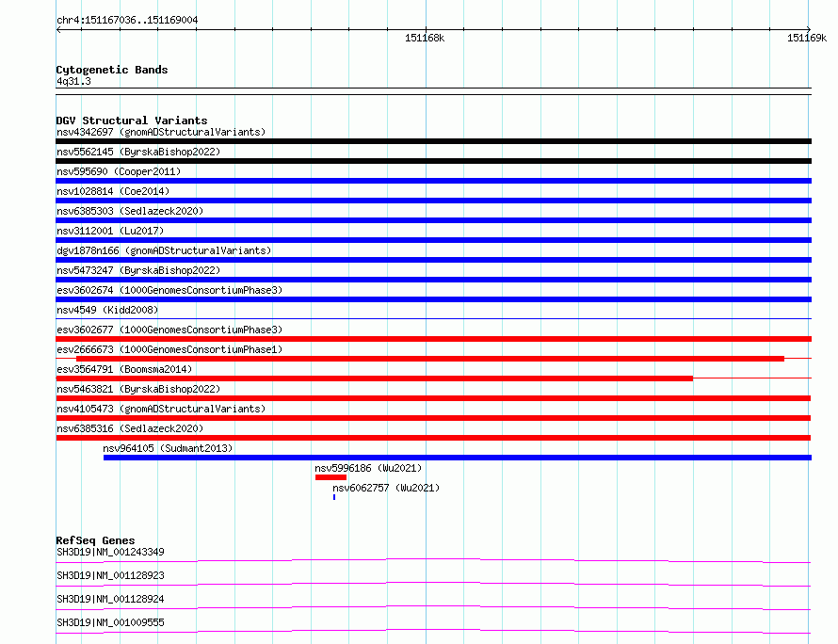
Task: Click the 151169k ruler marker
Action: pyautogui.click(x=807, y=38)
